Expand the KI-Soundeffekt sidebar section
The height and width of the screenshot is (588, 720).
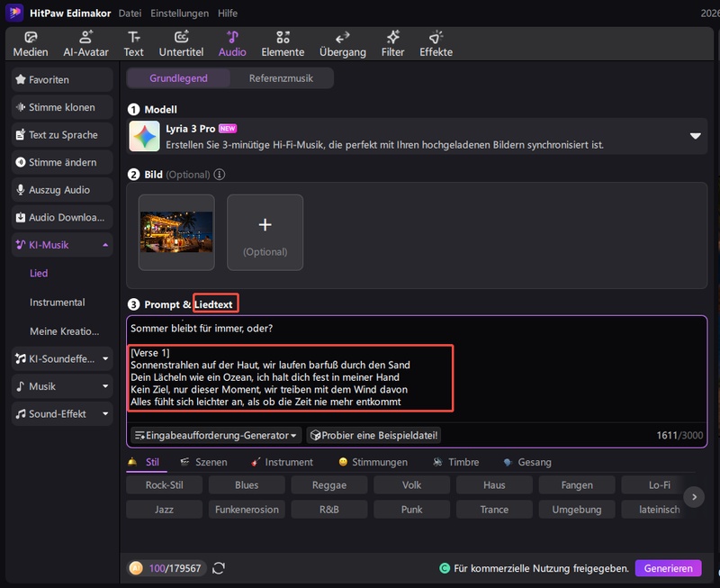[105, 358]
